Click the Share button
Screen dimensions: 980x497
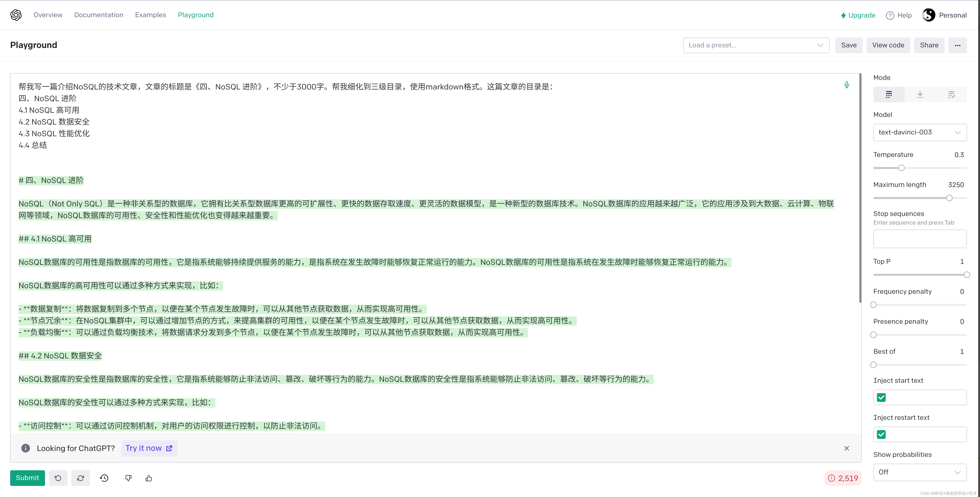tap(929, 45)
